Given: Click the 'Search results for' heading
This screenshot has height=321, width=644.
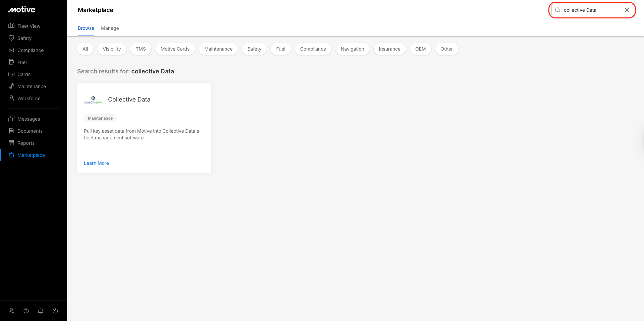Looking at the screenshot, I should tap(125, 71).
